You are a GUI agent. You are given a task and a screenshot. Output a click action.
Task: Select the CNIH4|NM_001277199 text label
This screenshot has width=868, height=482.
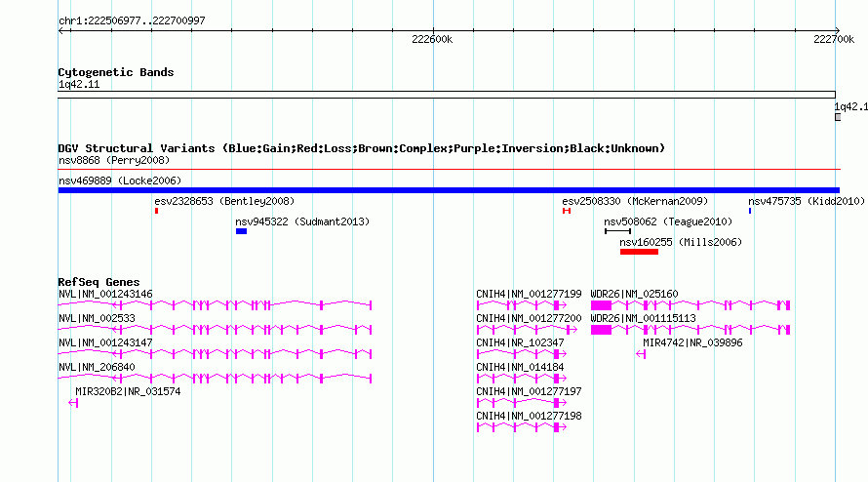point(529,294)
